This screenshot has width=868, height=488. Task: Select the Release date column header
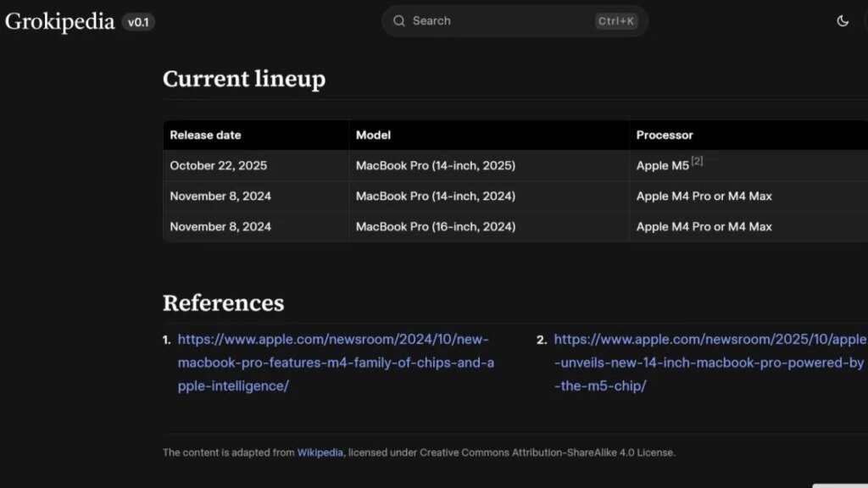pyautogui.click(x=205, y=135)
